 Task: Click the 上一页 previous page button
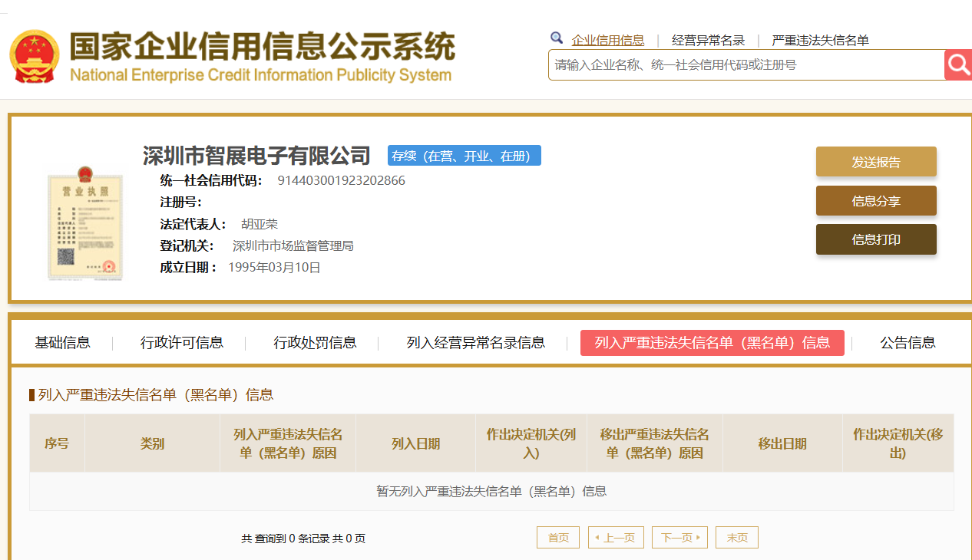[x=616, y=538]
